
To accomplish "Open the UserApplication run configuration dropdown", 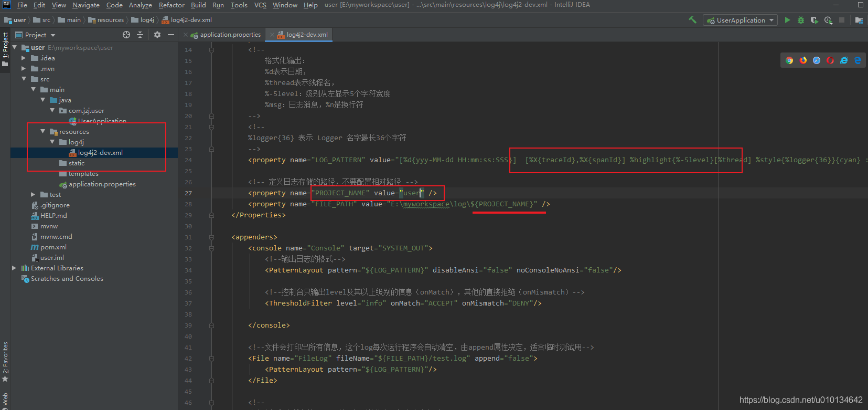I will (741, 20).
